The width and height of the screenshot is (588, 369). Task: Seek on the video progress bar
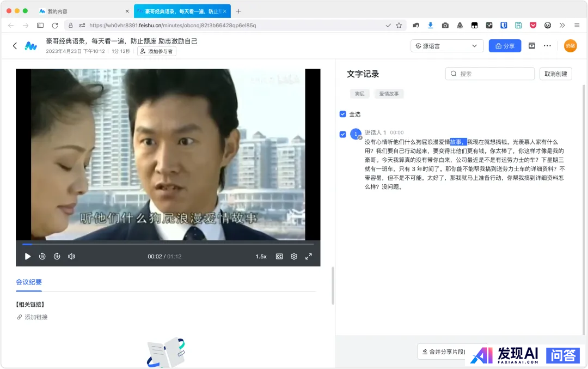[168, 244]
